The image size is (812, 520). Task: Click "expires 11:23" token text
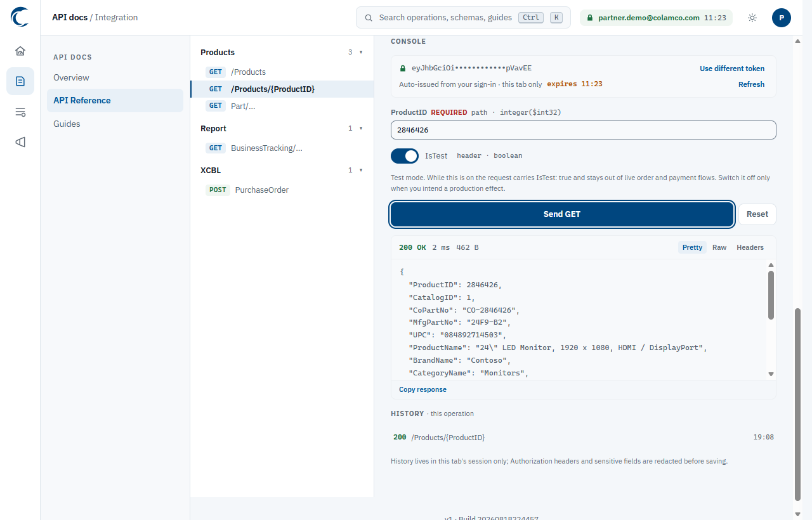575,84
